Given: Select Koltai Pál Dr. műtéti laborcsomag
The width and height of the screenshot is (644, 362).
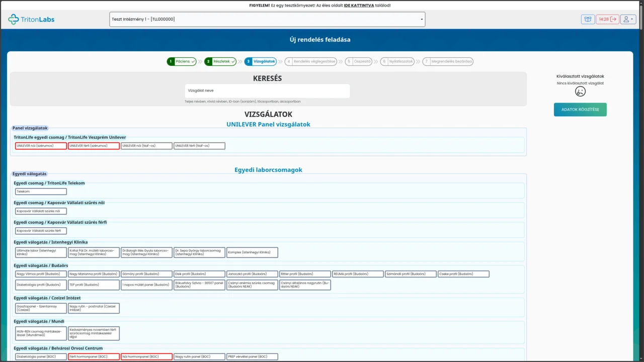Looking at the screenshot, I should point(94,252).
